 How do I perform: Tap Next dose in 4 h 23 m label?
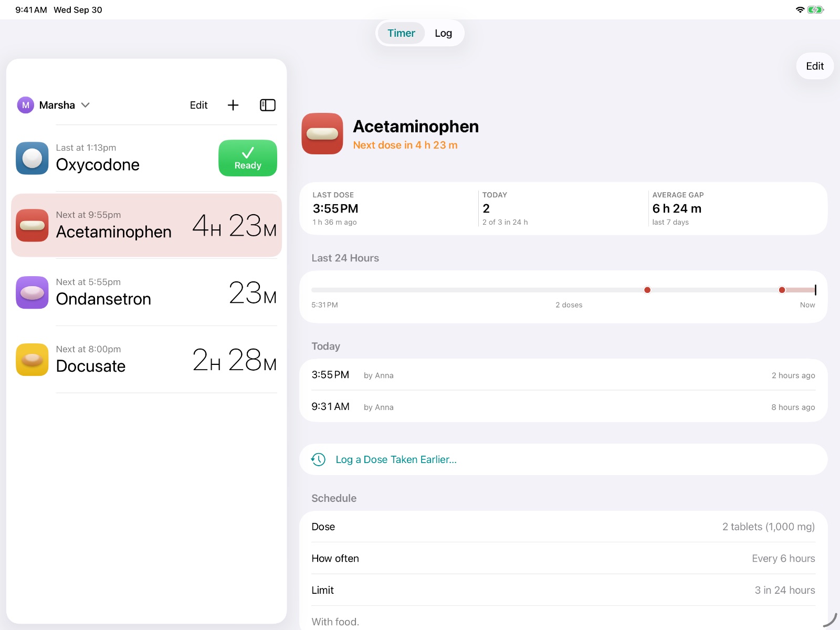click(x=405, y=145)
